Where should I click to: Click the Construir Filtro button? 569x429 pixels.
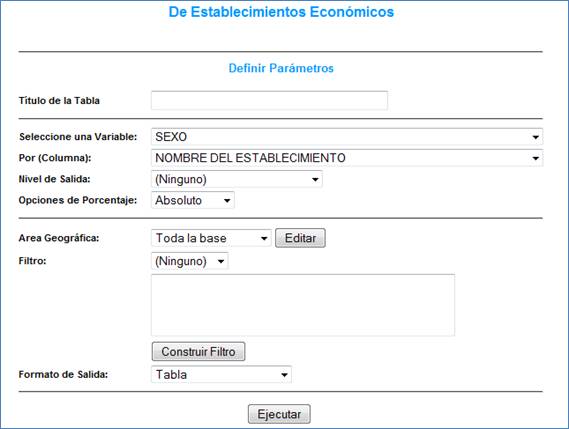click(x=198, y=351)
